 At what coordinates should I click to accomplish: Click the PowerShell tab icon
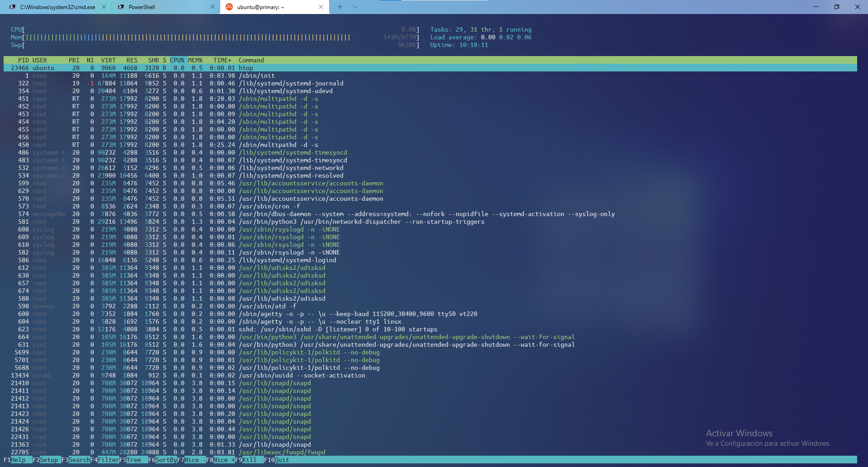121,7
